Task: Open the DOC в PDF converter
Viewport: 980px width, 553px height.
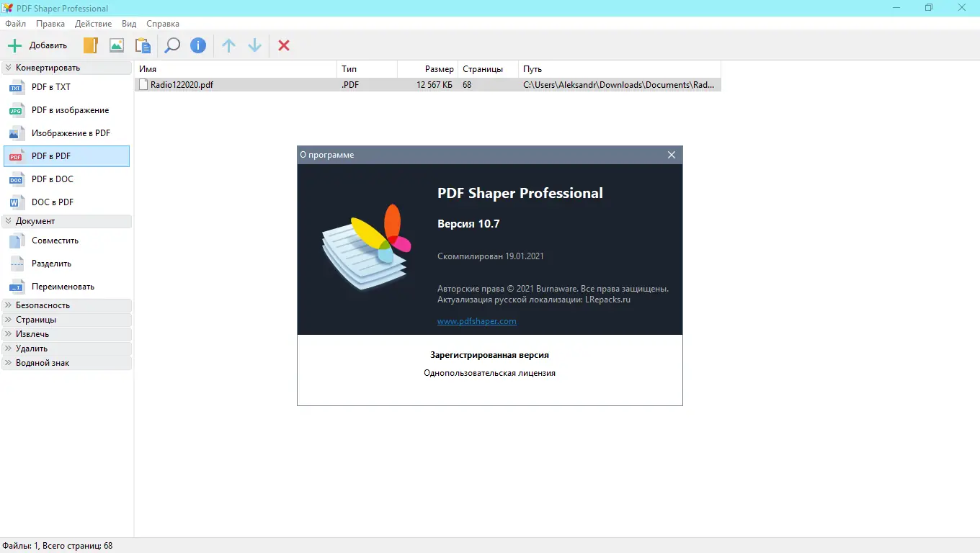Action: 66,202
